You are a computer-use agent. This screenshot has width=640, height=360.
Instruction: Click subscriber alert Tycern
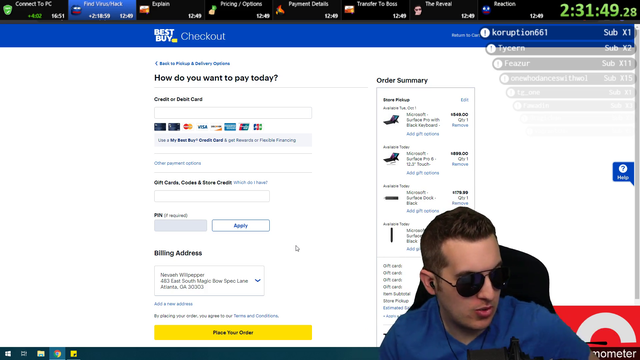[560, 48]
